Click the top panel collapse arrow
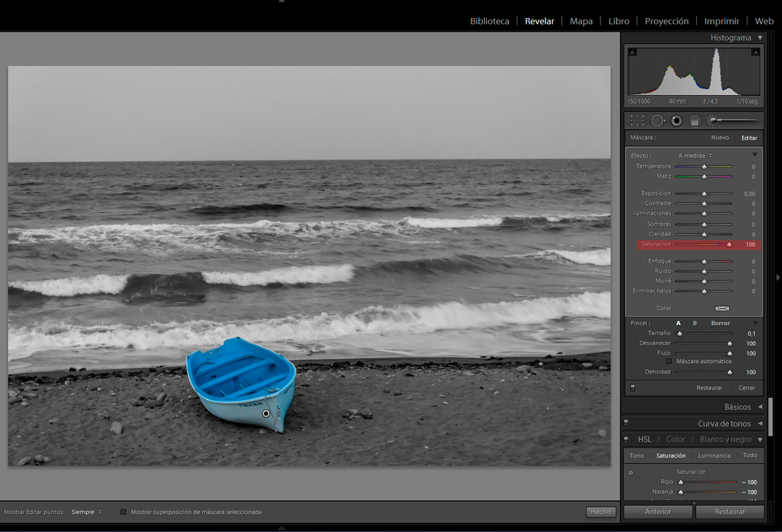Screen dimensions: 782x532 282,1
